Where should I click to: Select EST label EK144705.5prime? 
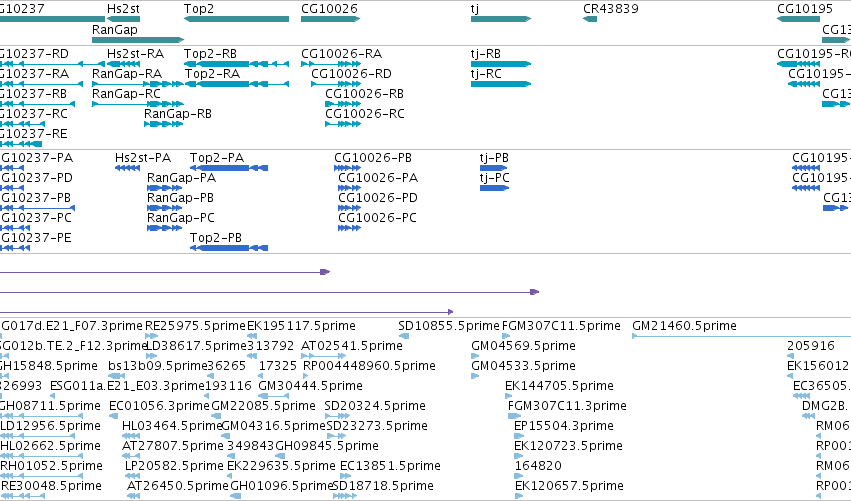tap(559, 386)
